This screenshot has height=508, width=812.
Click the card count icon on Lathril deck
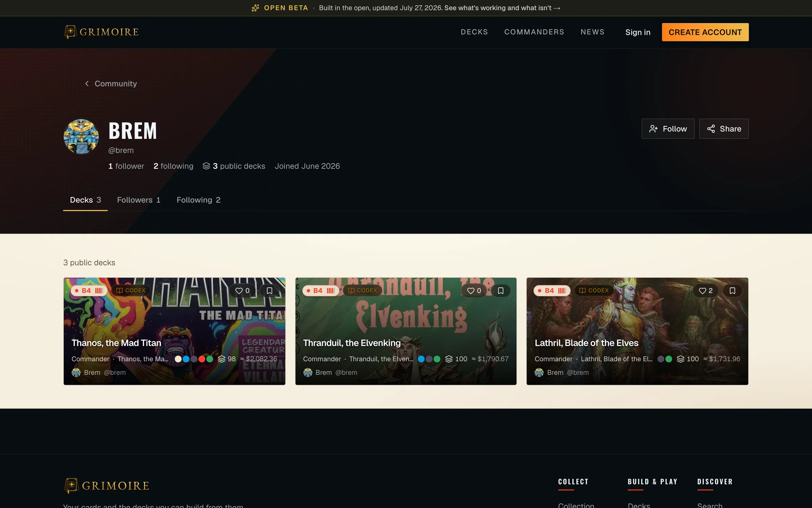point(680,359)
